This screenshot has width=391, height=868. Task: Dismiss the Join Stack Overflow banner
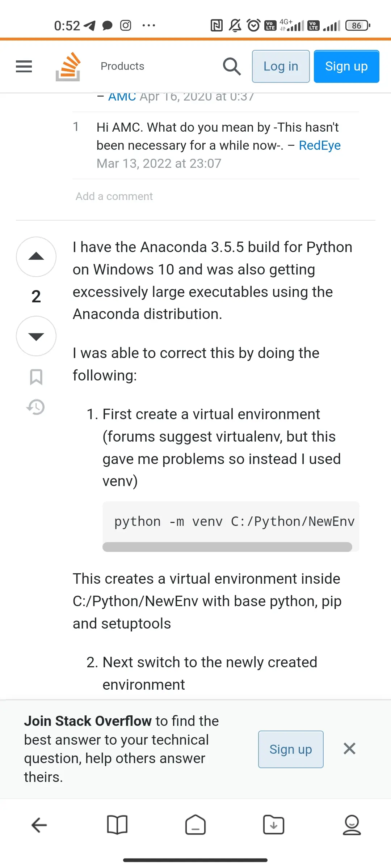pyautogui.click(x=349, y=749)
